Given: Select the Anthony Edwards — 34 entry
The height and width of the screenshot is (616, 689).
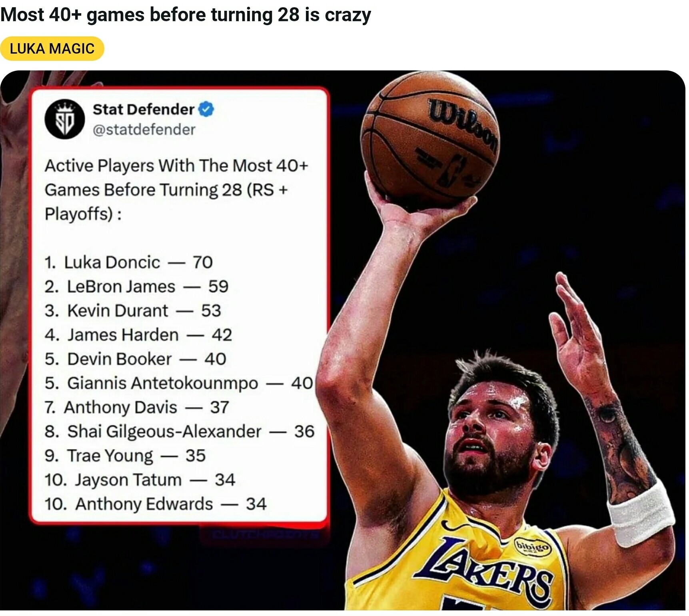Looking at the screenshot, I should point(156,504).
